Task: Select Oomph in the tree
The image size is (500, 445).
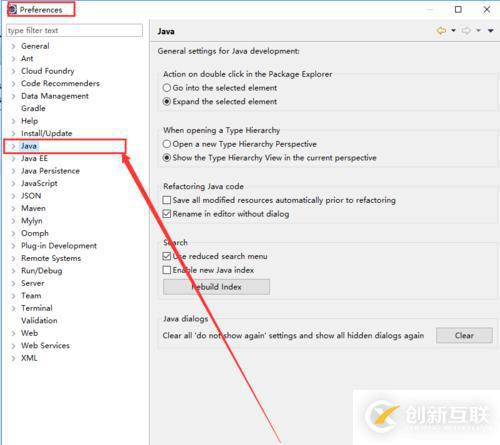Action: [35, 233]
